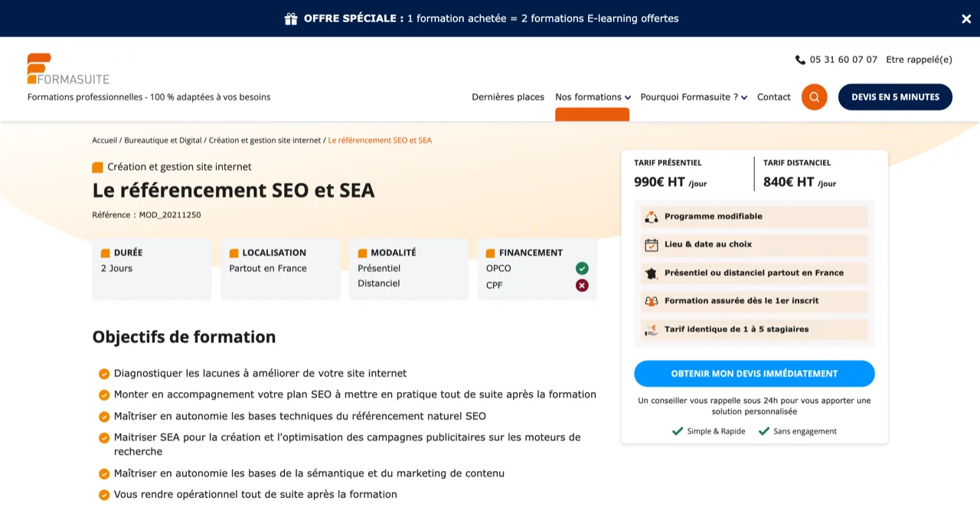Open the Formasuite logo homepage
The height and width of the screenshot is (517, 980).
tap(68, 69)
